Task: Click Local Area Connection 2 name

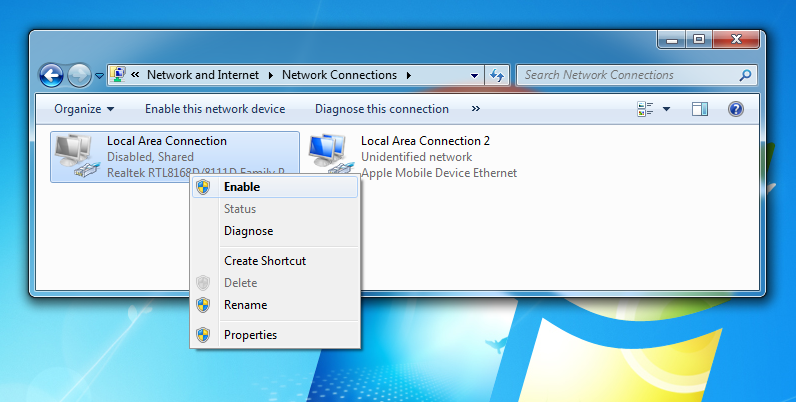Action: click(425, 141)
